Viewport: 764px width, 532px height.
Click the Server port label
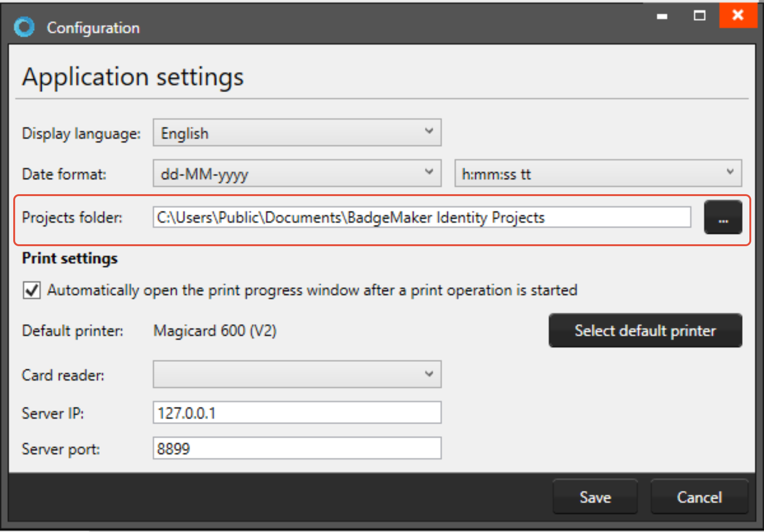click(x=61, y=449)
